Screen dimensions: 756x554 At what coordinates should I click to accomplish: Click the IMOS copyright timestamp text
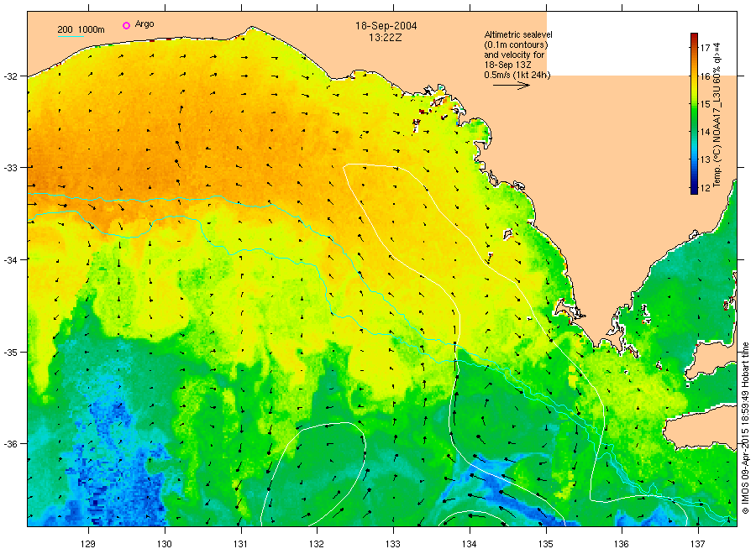tap(745, 428)
